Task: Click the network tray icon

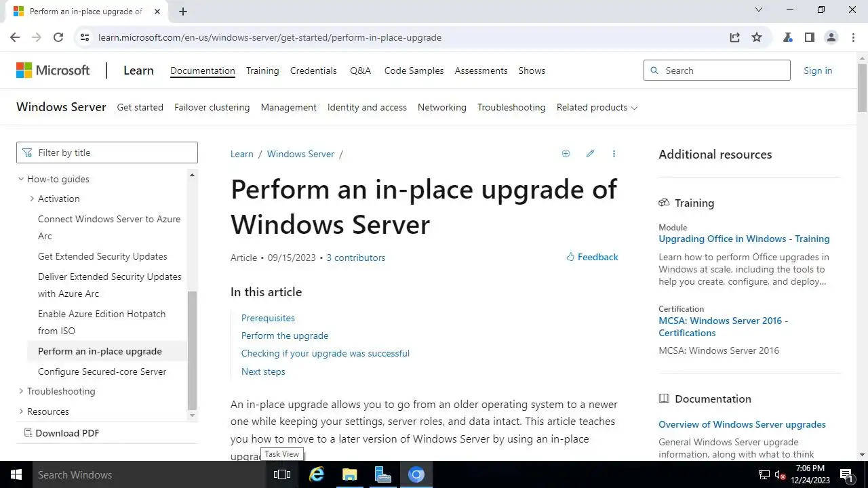Action: (x=764, y=474)
